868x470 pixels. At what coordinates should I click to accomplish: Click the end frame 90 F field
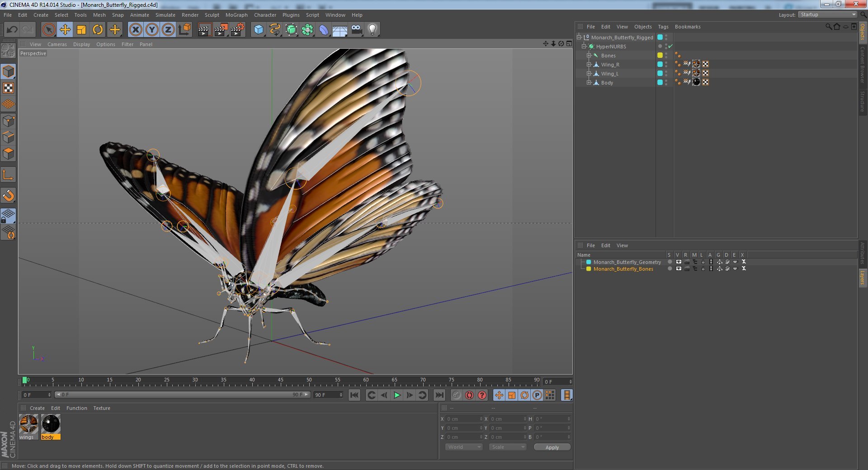point(328,395)
